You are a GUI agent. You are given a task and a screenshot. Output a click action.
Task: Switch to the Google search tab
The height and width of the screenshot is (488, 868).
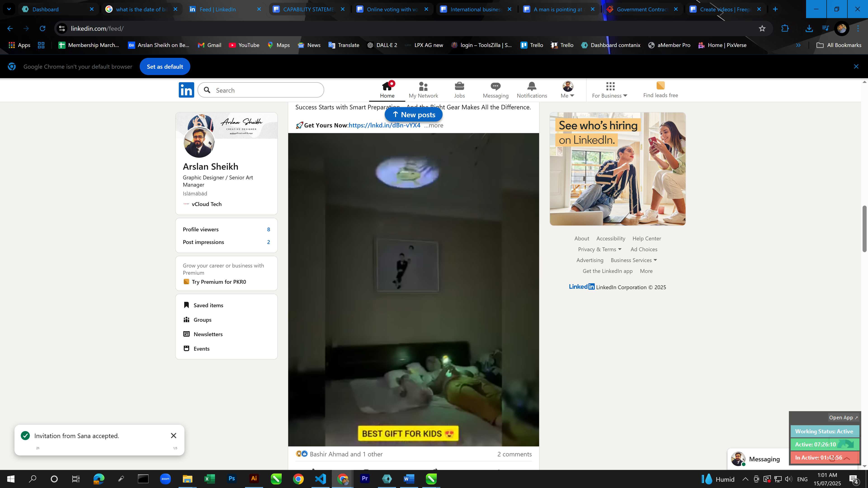click(x=141, y=9)
